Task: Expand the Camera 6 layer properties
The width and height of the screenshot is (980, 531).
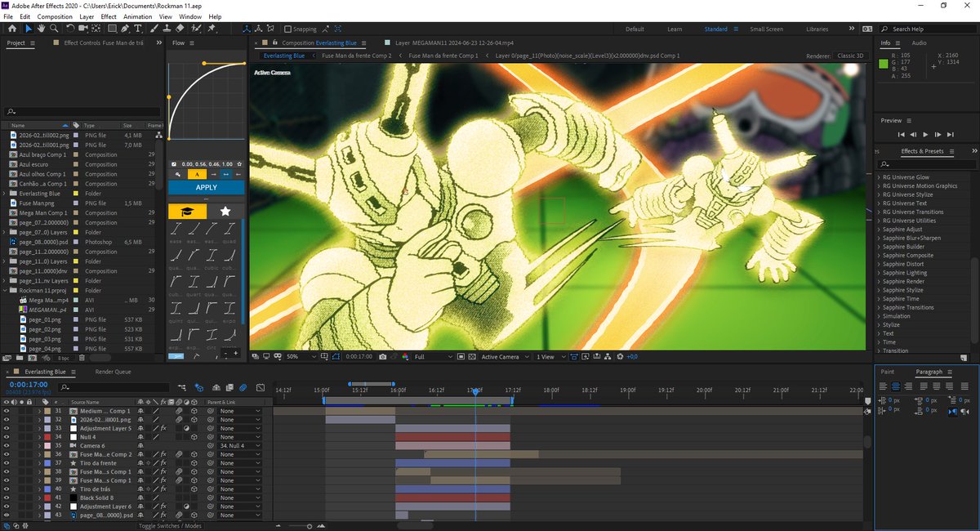Action: [39, 446]
